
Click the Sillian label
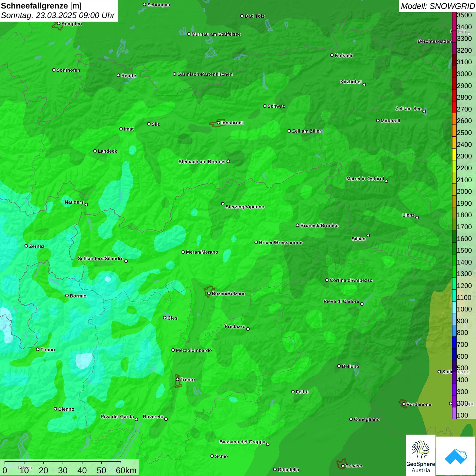[x=358, y=239]
